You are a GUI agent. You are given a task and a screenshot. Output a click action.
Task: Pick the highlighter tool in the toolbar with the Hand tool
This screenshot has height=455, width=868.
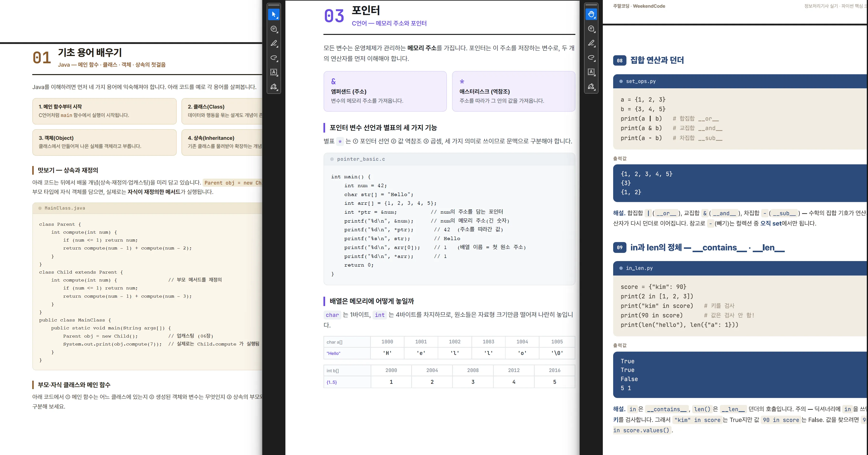tap(591, 43)
